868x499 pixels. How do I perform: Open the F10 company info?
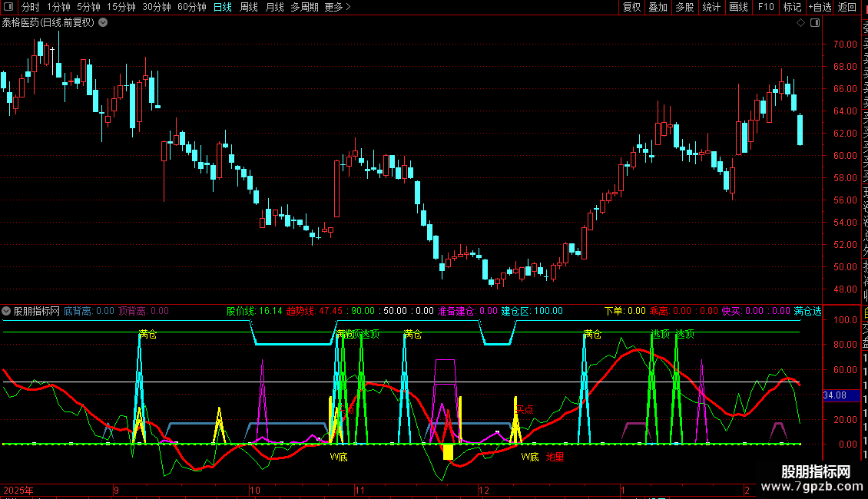(x=766, y=7)
